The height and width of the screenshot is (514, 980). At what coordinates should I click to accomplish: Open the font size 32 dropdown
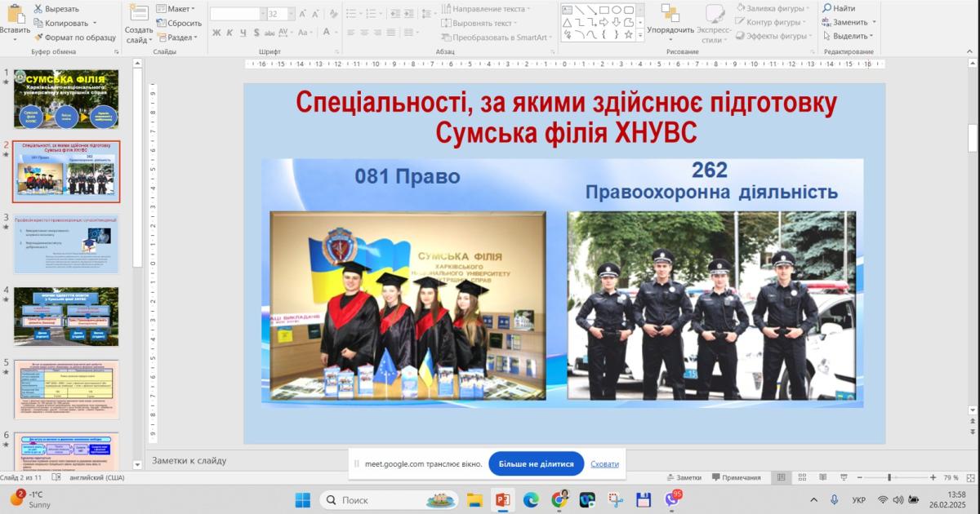click(292, 14)
